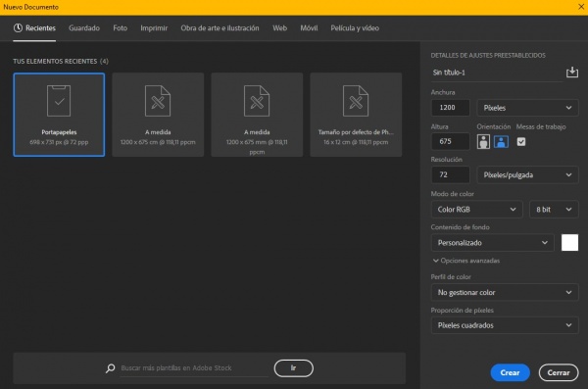This screenshot has width=588, height=389.
Task: Click the search magnifier icon
Action: click(x=110, y=368)
